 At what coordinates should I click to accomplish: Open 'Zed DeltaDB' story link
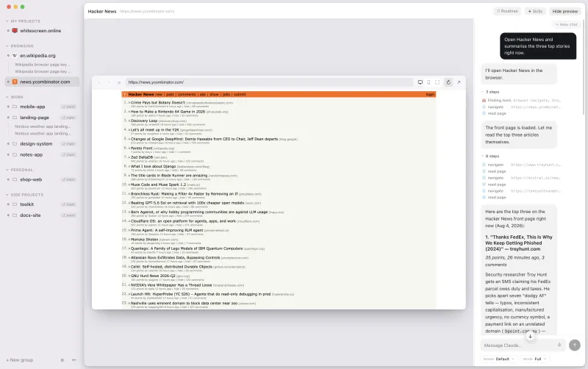(x=142, y=157)
